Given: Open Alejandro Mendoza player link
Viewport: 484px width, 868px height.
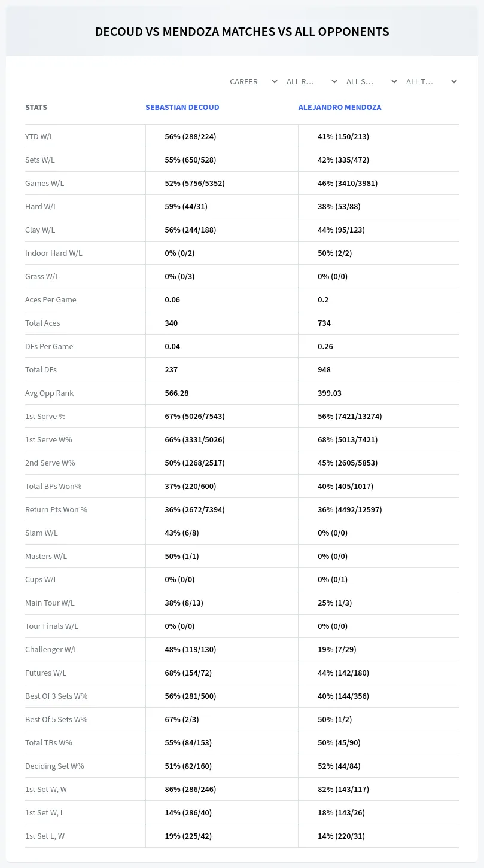Looking at the screenshot, I should pyautogui.click(x=340, y=108).
